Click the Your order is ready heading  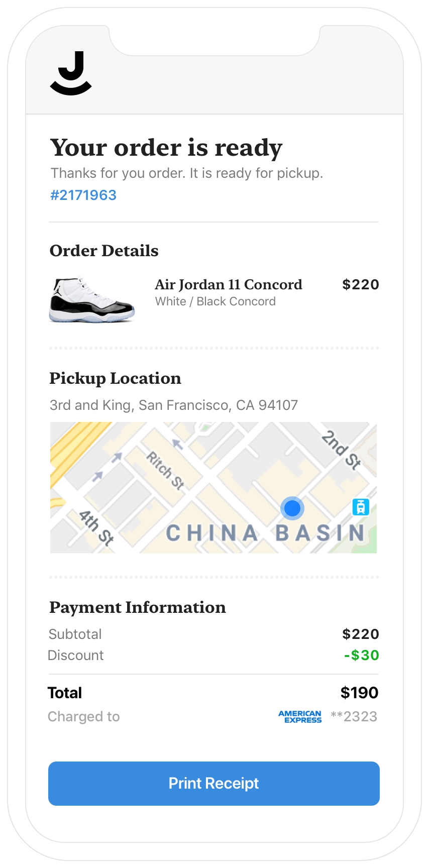tap(166, 148)
